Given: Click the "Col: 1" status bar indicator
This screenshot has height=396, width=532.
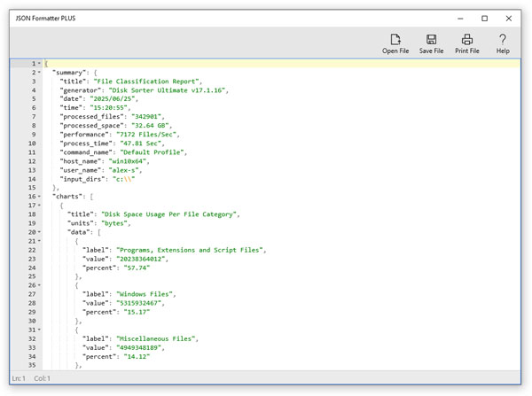Looking at the screenshot, I should [42, 378].
